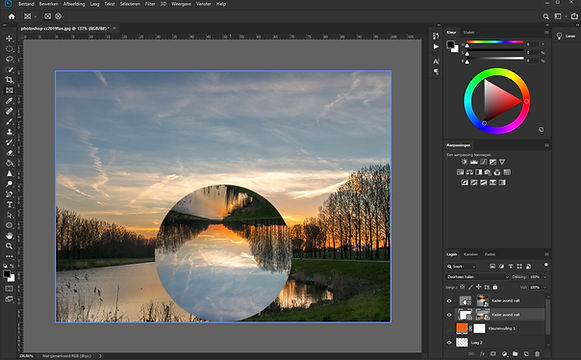
Task: Open the Character panel icon
Action: click(x=436, y=61)
